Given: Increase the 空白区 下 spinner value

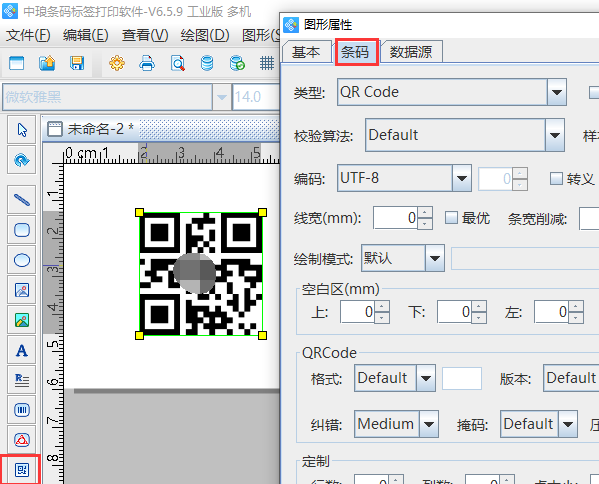Looking at the screenshot, I should pyautogui.click(x=479, y=306).
